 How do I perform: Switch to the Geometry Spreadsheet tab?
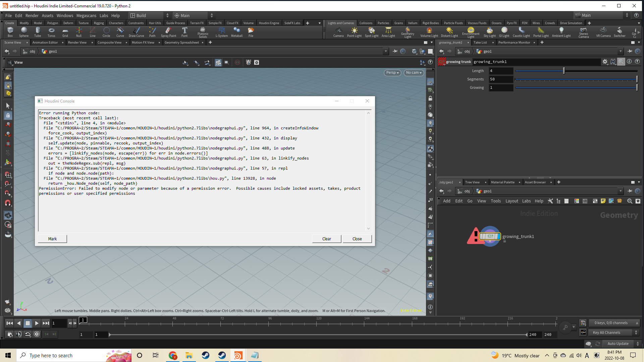point(182,43)
